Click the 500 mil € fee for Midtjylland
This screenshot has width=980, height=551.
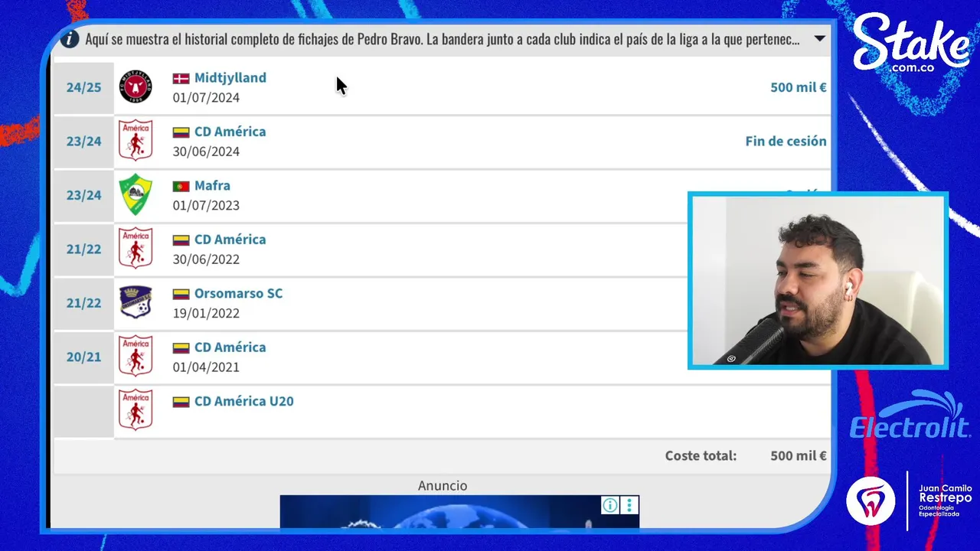799,87
